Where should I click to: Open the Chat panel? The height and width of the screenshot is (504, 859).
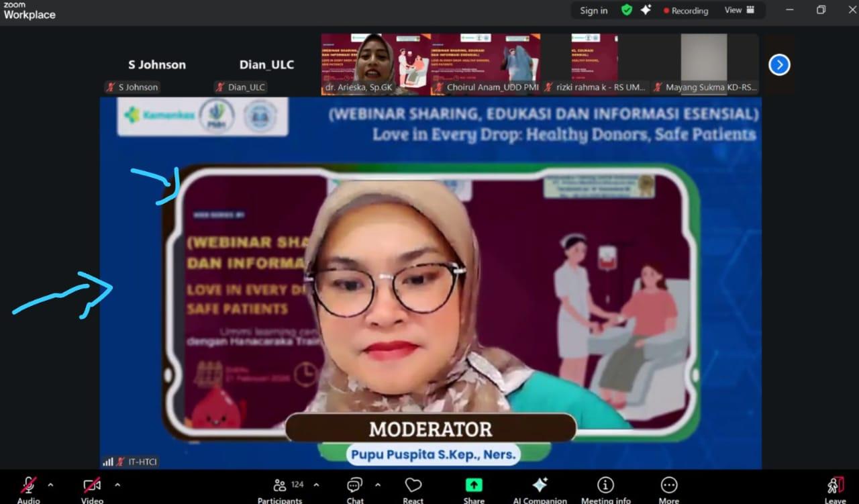[x=354, y=488]
